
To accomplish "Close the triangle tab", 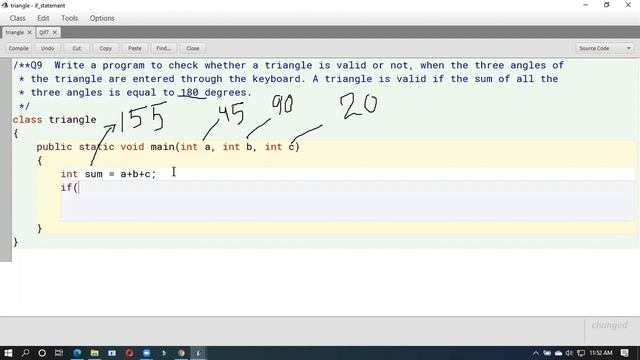I will point(29,32).
